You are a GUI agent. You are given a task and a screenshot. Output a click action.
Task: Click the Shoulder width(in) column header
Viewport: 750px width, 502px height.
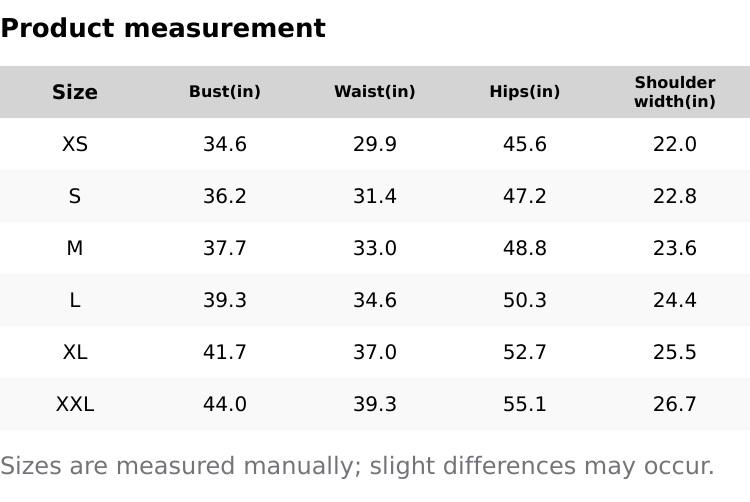[x=675, y=92]
